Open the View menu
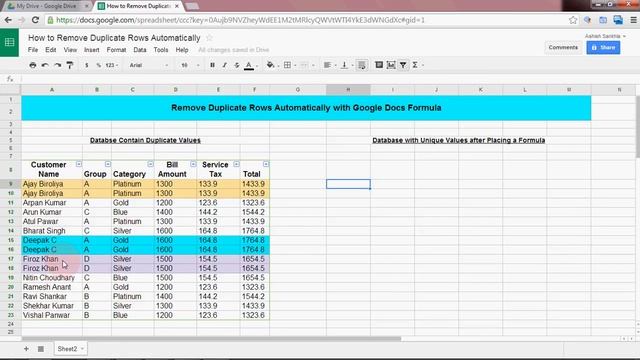The image size is (640, 360). (x=70, y=50)
